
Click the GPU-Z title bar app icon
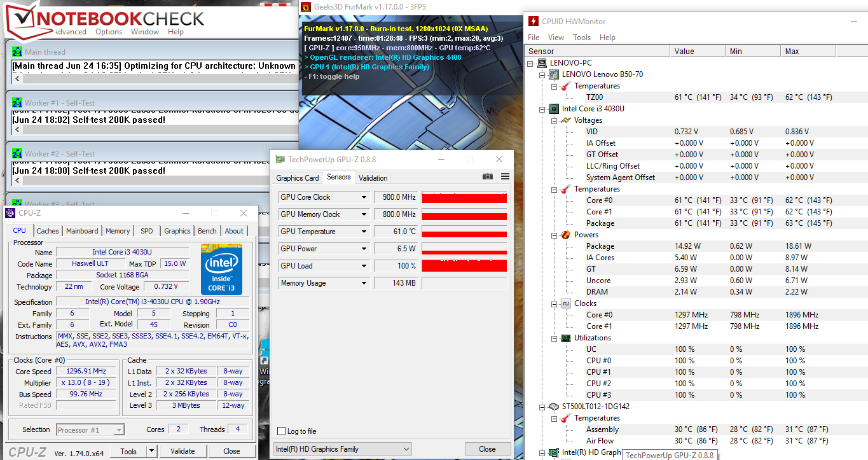(x=280, y=159)
